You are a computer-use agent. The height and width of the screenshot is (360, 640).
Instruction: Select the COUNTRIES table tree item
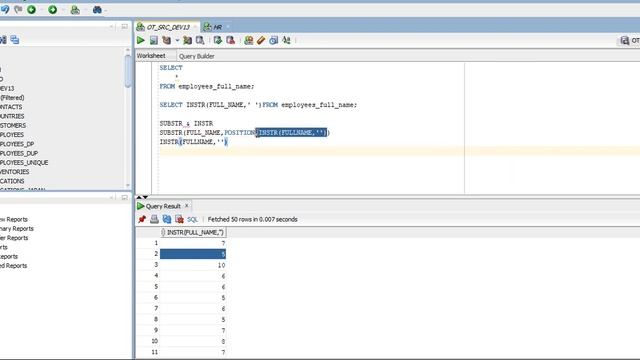pos(12,116)
